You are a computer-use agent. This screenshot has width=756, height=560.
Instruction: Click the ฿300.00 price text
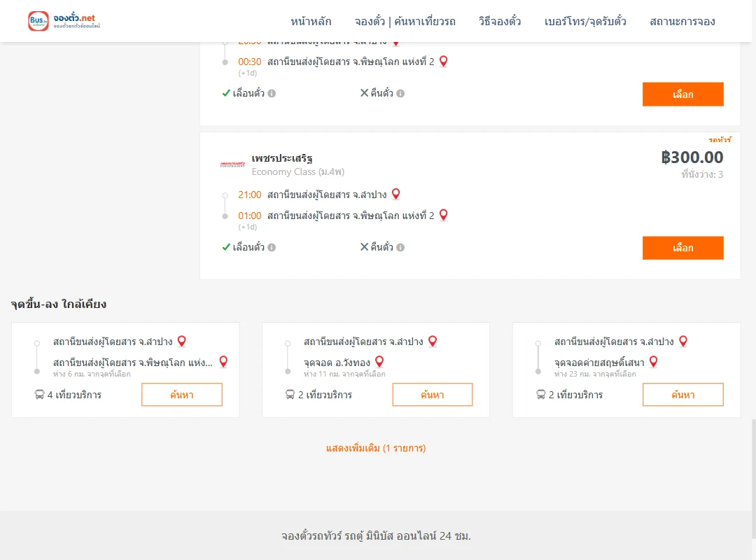tap(692, 157)
